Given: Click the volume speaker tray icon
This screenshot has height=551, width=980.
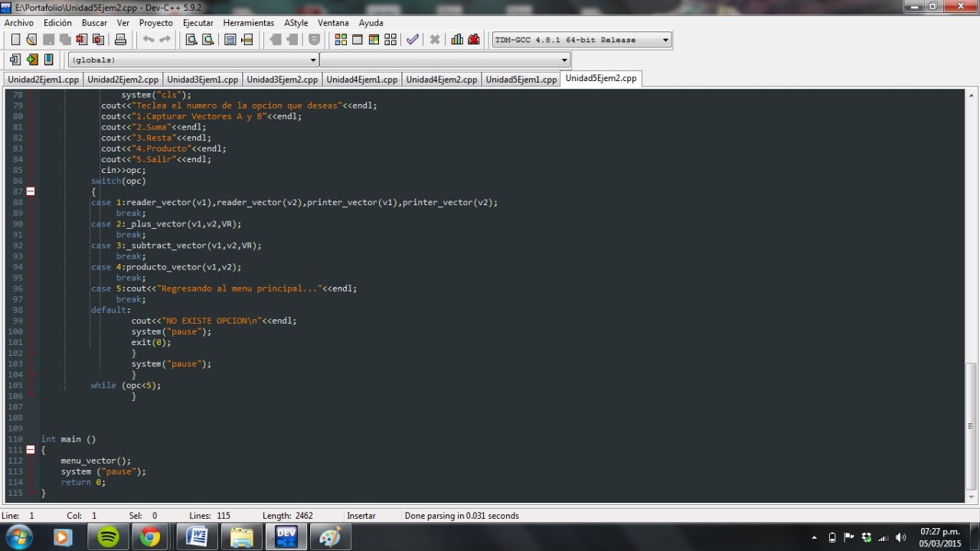Looking at the screenshot, I should 900,537.
